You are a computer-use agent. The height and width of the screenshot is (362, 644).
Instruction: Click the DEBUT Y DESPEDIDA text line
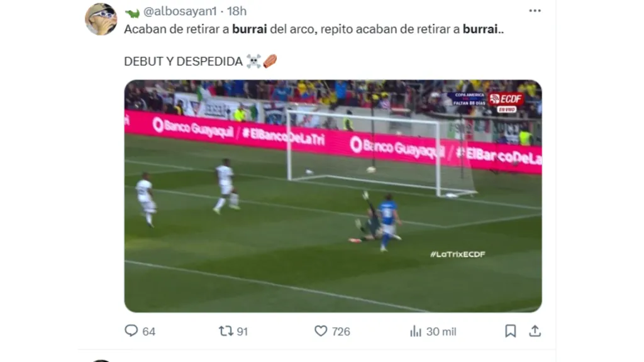[183, 61]
